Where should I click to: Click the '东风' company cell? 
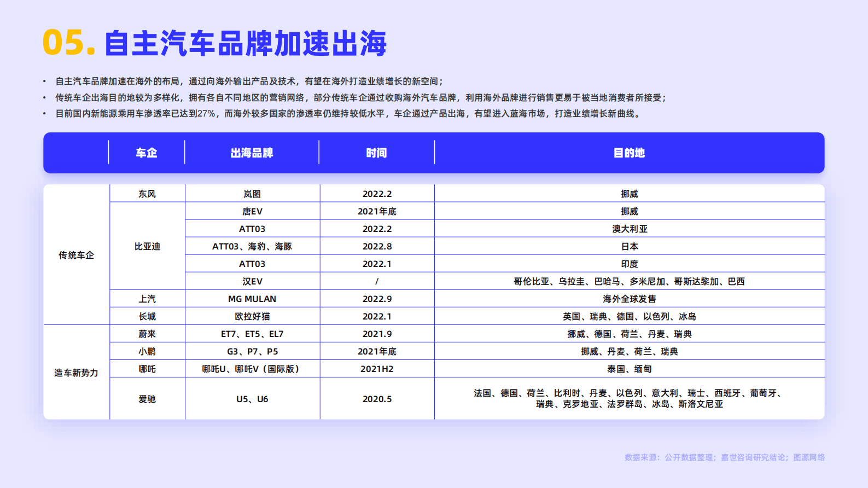point(147,194)
